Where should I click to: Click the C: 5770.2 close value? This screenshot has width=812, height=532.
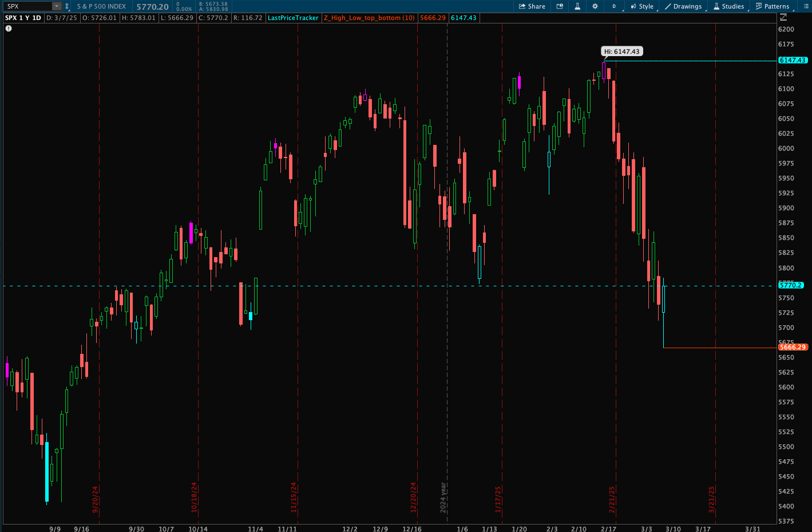coord(213,18)
